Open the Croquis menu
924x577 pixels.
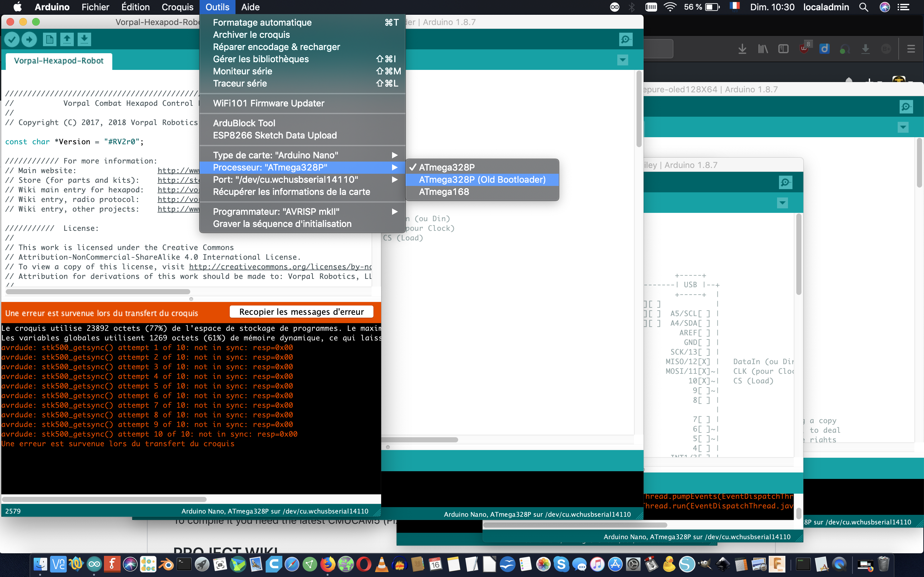pos(177,7)
